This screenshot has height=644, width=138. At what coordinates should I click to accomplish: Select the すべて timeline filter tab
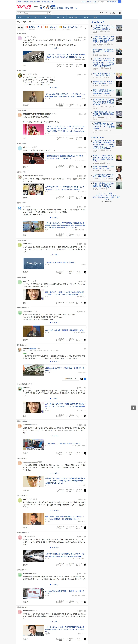coord(21,28)
